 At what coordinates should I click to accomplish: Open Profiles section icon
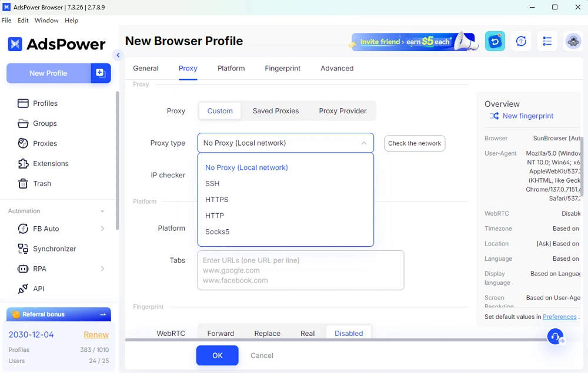23,103
